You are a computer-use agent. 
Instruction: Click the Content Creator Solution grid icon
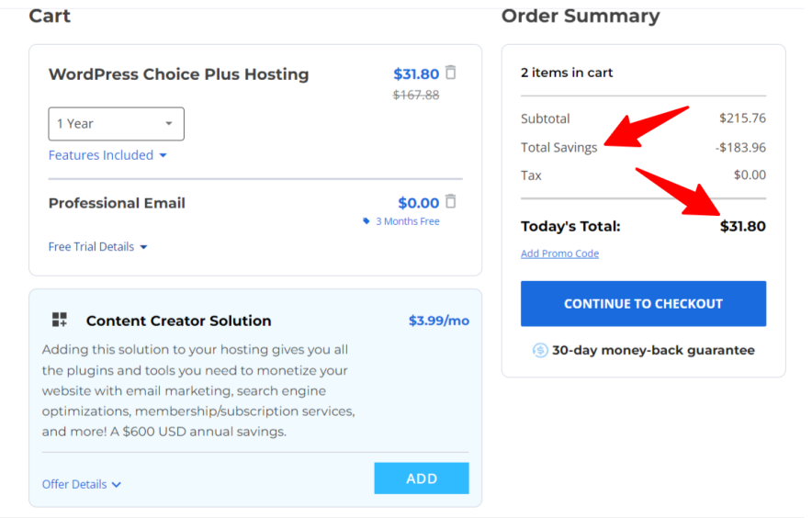pyautogui.click(x=60, y=320)
